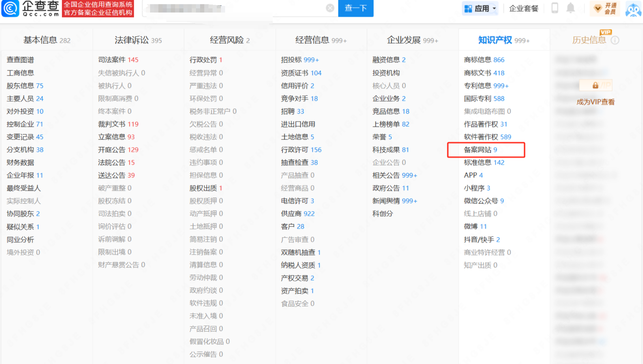This screenshot has width=643, height=364.
Task: Open 主要人员 24
Action: [x=25, y=99]
